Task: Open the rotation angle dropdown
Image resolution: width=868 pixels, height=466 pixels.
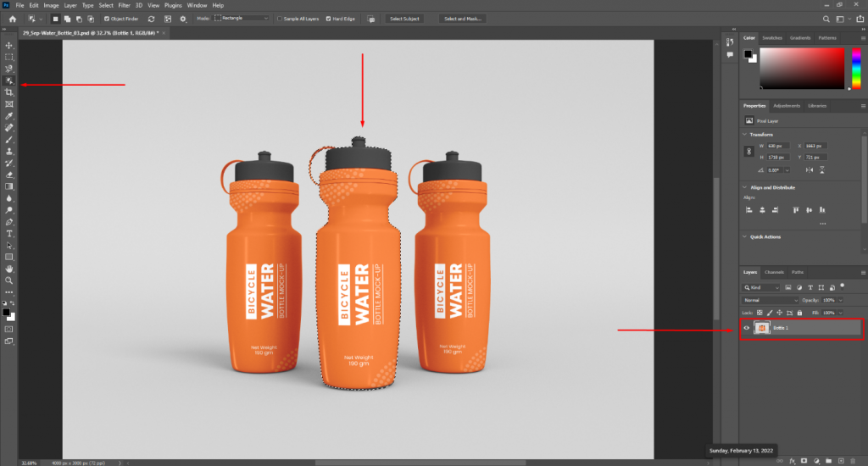Action: pos(787,170)
